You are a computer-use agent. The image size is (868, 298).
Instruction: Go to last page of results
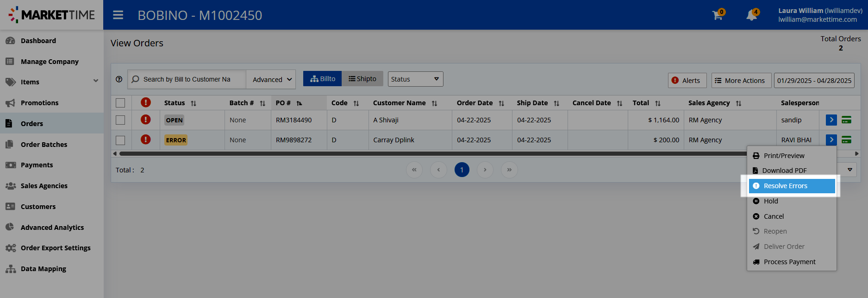point(509,170)
